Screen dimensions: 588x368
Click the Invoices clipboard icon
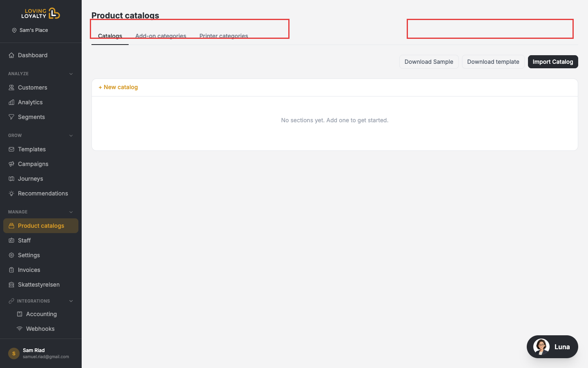click(11, 270)
